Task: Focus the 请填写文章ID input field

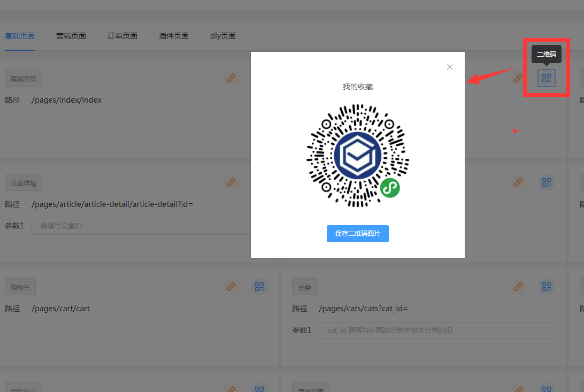Action: coord(142,226)
